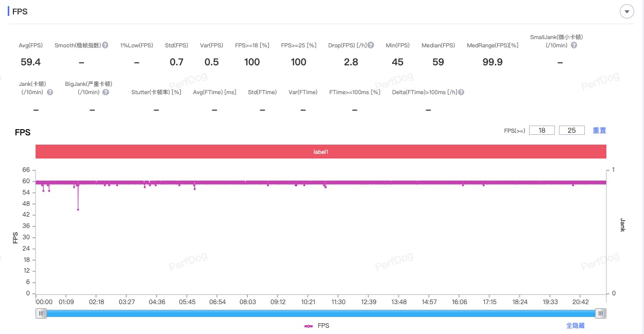Click the 重置 reset link
Viewport: 644px width, 334px height.
[599, 131]
